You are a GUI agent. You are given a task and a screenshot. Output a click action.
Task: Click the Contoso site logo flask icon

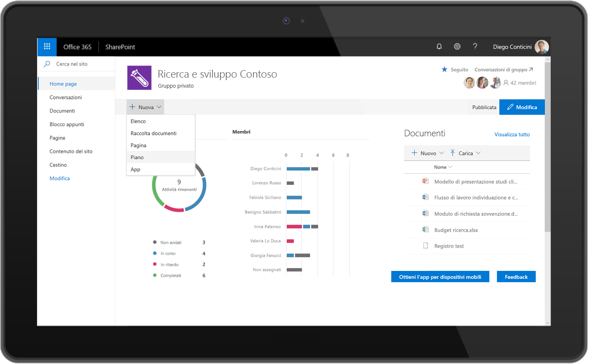(139, 78)
